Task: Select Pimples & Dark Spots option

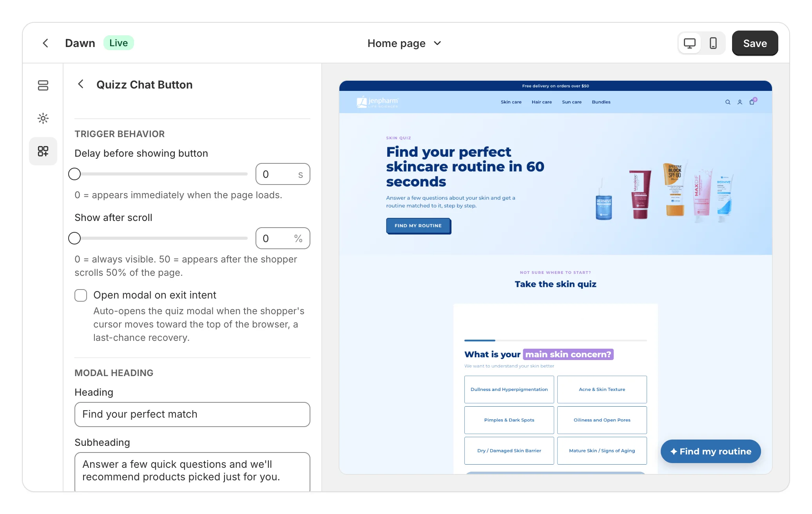Action: [509, 420]
